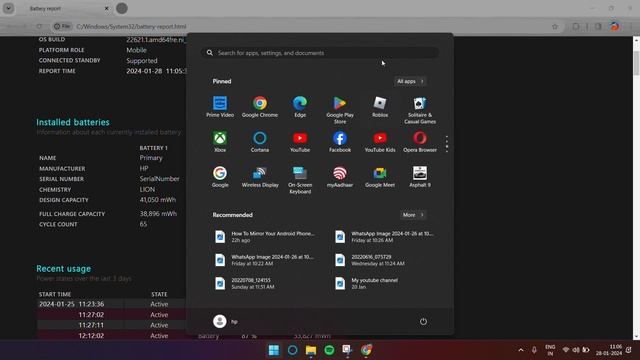This screenshot has height=360, width=640.
Task: Select row '2024-01-25 11:23:36' start time
Action: click(71, 304)
